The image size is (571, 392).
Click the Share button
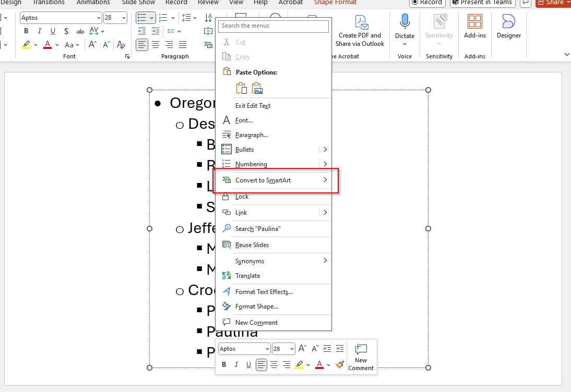click(552, 2)
